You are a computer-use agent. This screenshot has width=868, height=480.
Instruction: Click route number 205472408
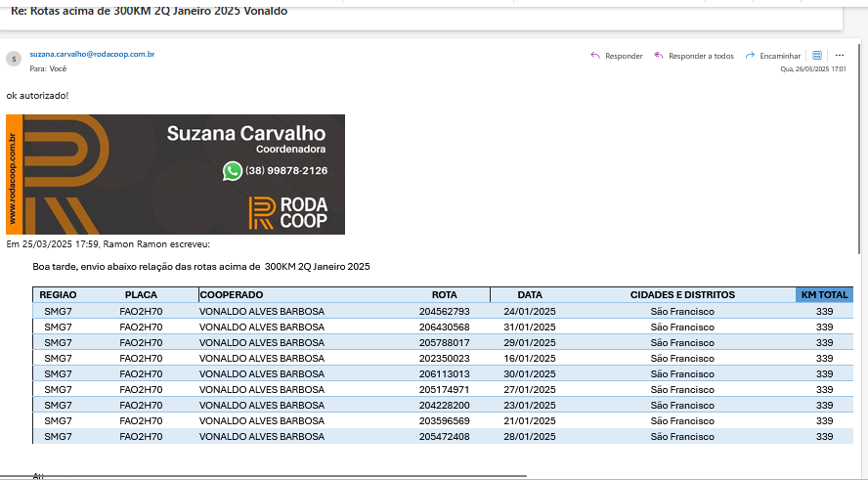(445, 436)
